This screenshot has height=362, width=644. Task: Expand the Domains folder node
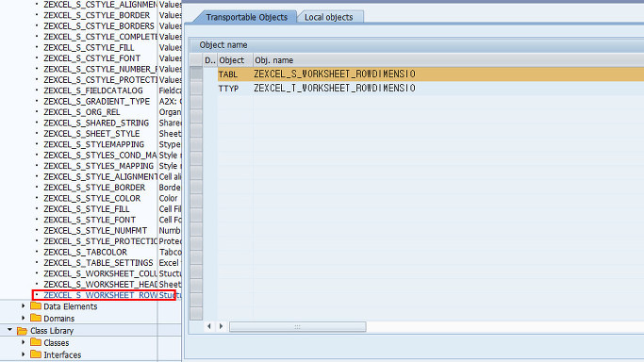point(23,318)
